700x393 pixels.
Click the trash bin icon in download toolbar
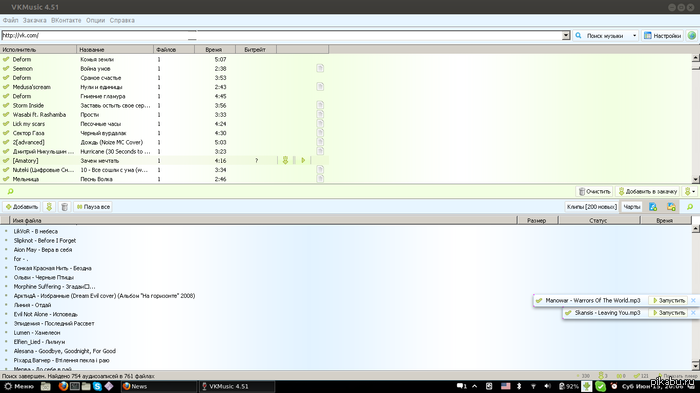coord(64,207)
